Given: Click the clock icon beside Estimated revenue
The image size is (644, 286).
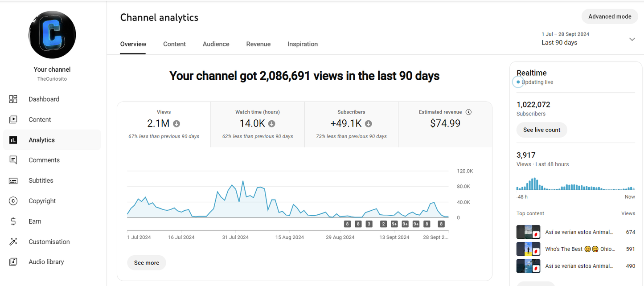Looking at the screenshot, I should (x=468, y=112).
